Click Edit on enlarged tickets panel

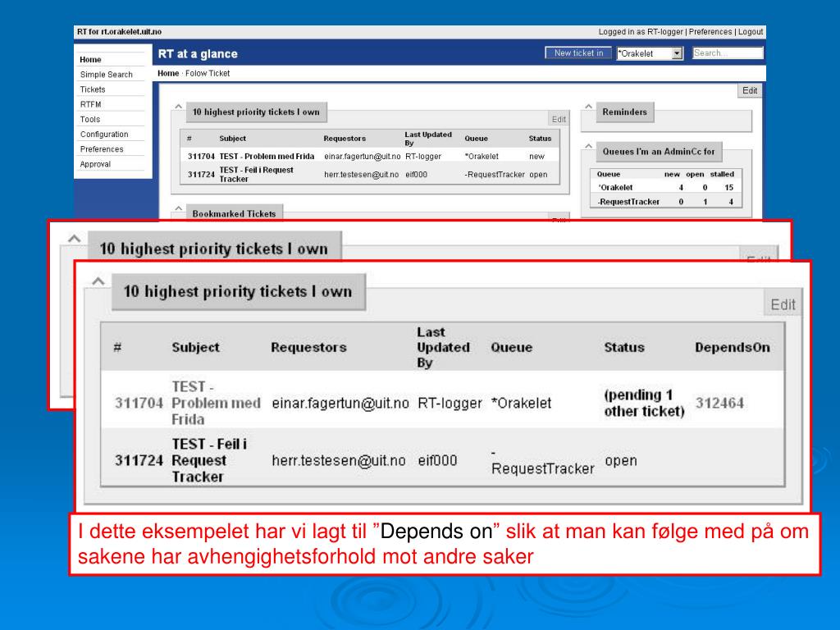coord(783,305)
